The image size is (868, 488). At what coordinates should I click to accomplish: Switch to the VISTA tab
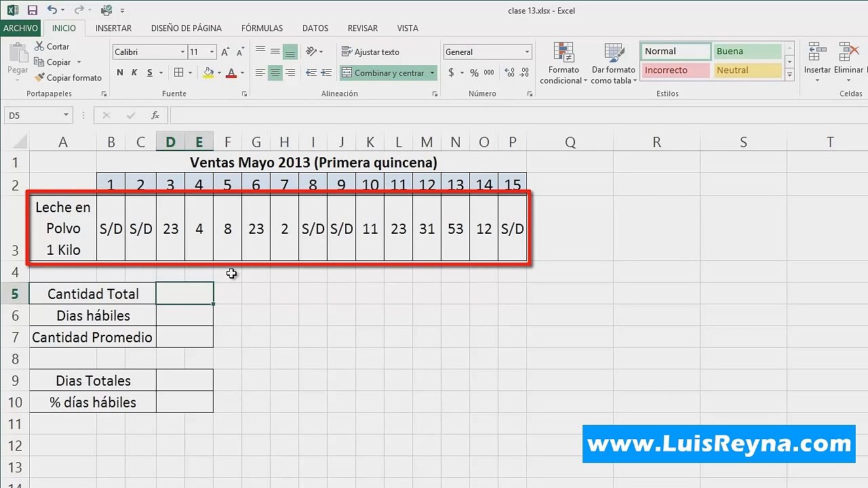pyautogui.click(x=408, y=28)
